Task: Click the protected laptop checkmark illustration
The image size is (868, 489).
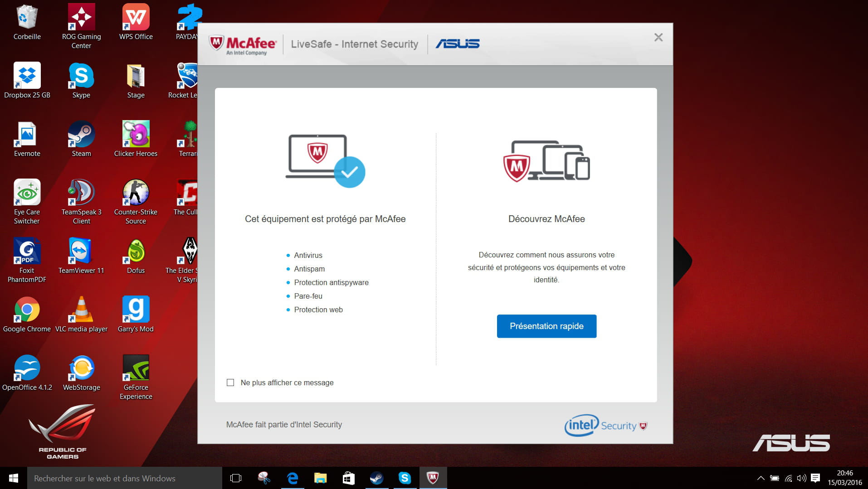Action: click(325, 161)
